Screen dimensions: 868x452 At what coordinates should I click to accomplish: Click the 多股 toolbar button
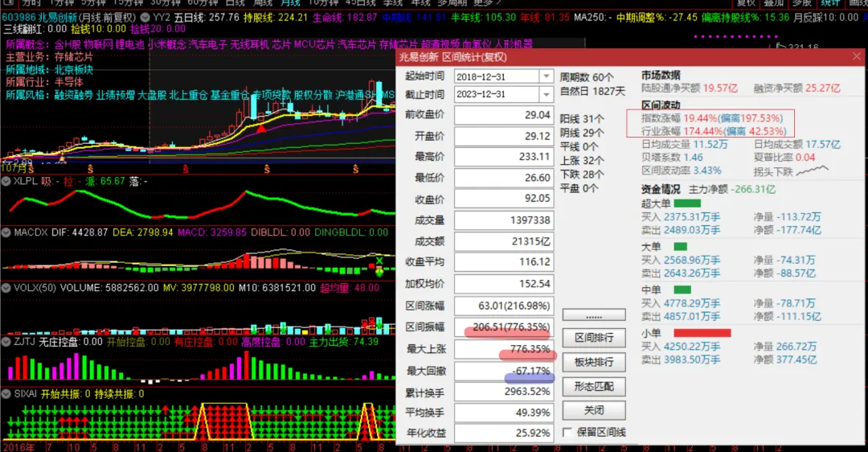click(801, 2)
